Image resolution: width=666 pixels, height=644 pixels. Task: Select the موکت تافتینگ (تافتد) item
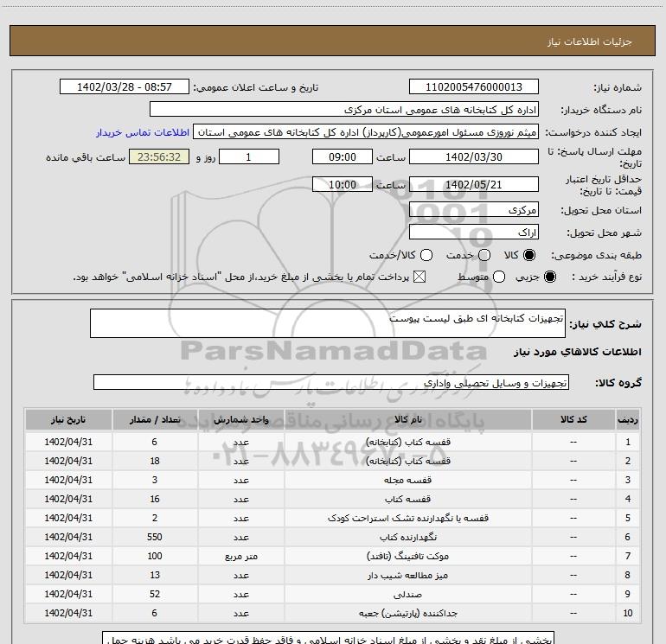[x=407, y=556]
